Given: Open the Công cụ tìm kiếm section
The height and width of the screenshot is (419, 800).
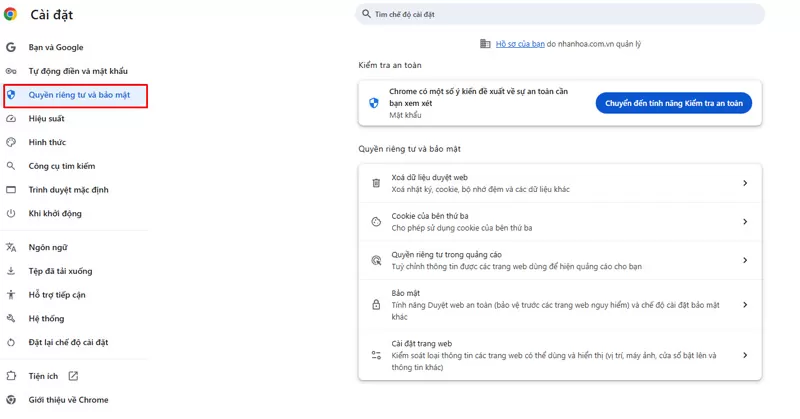Looking at the screenshot, I should (x=61, y=166).
